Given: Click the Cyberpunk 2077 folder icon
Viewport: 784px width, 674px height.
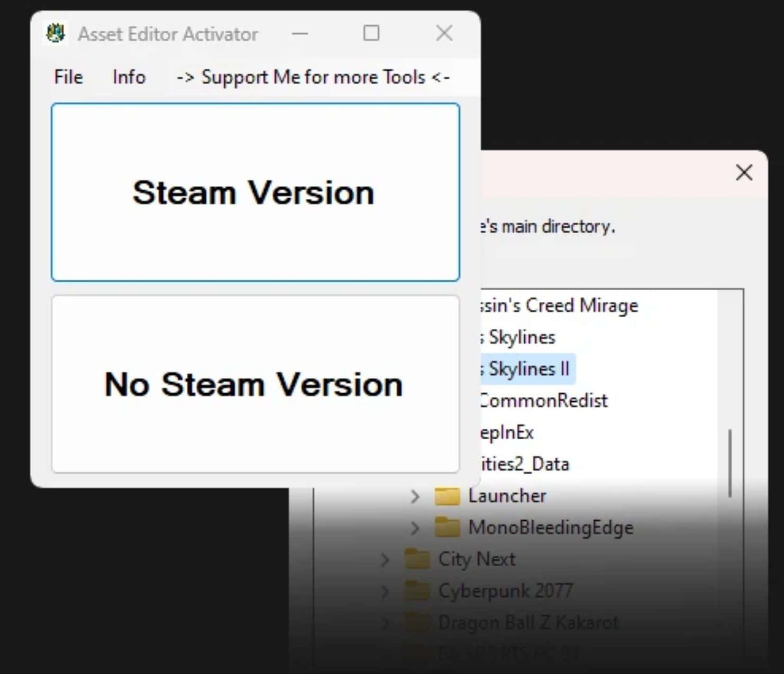Looking at the screenshot, I should (x=417, y=591).
